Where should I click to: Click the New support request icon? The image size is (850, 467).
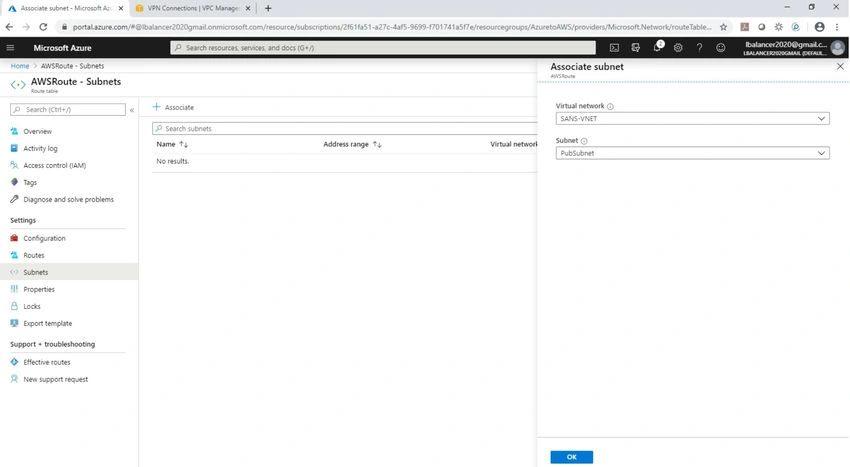coord(15,379)
